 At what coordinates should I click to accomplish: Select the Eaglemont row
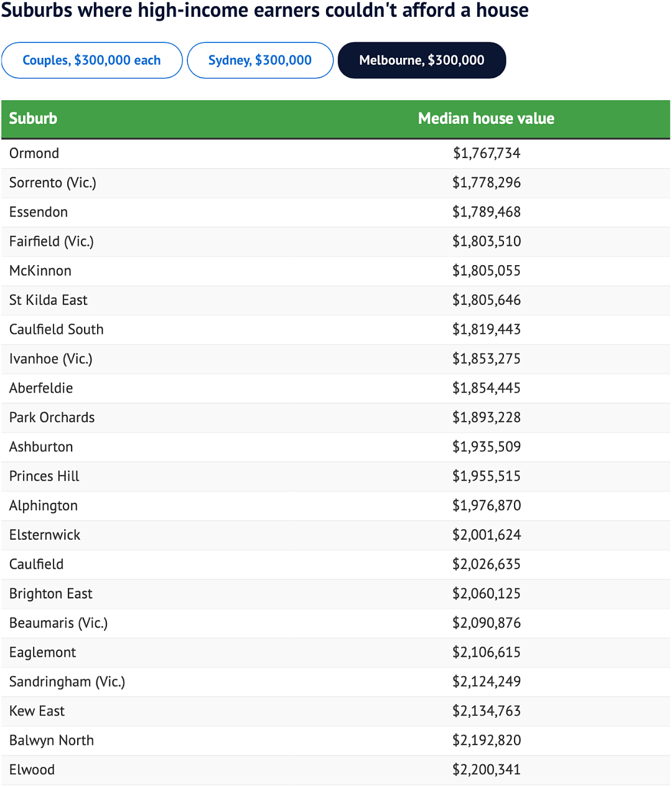click(336, 653)
